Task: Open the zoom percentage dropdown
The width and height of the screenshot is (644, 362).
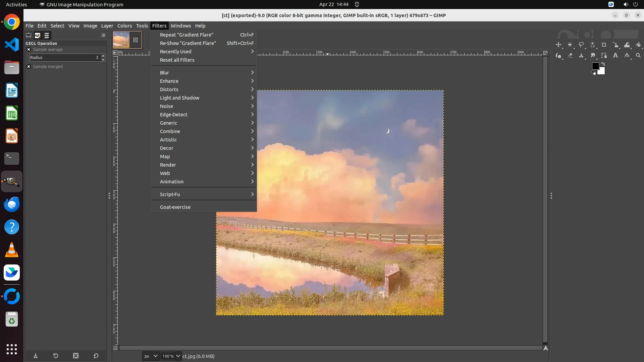Action: click(x=178, y=356)
